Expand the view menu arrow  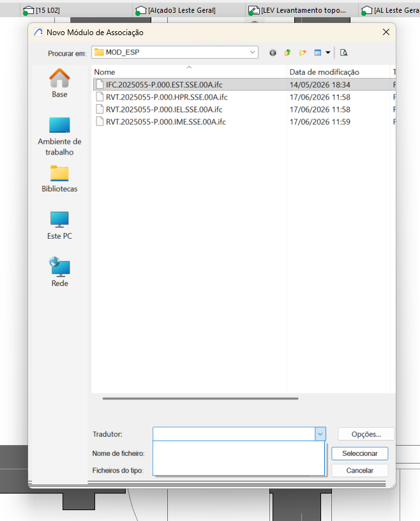click(x=328, y=52)
